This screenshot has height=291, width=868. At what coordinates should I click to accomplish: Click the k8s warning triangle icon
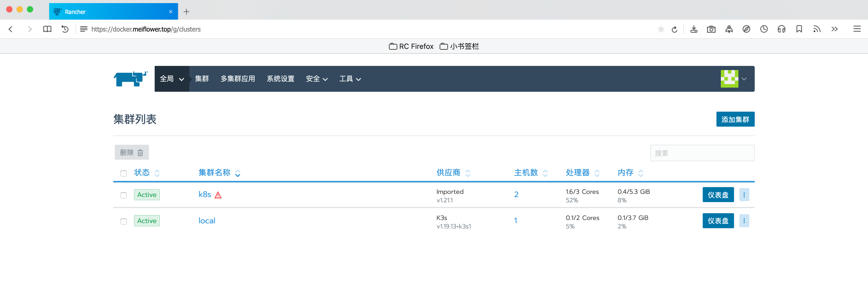pyautogui.click(x=218, y=195)
